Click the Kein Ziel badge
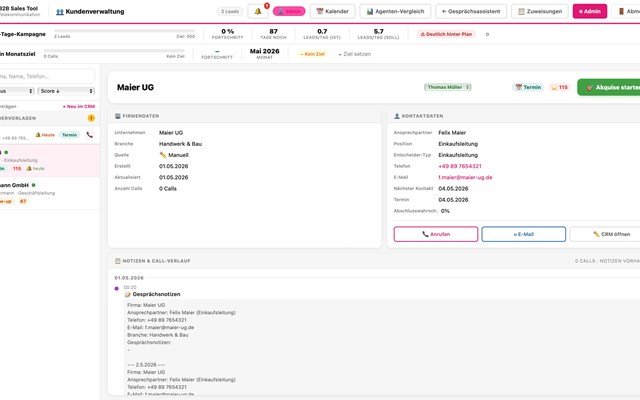 click(313, 54)
